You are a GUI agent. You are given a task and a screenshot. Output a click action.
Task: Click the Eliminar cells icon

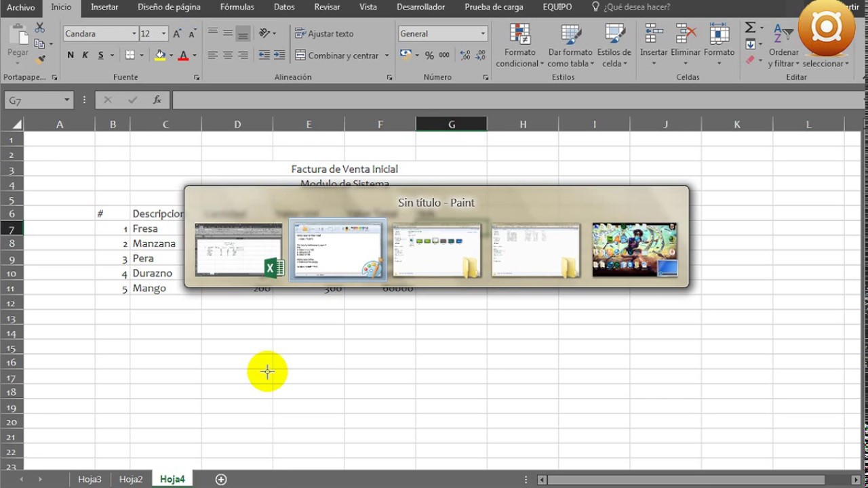[x=686, y=34]
